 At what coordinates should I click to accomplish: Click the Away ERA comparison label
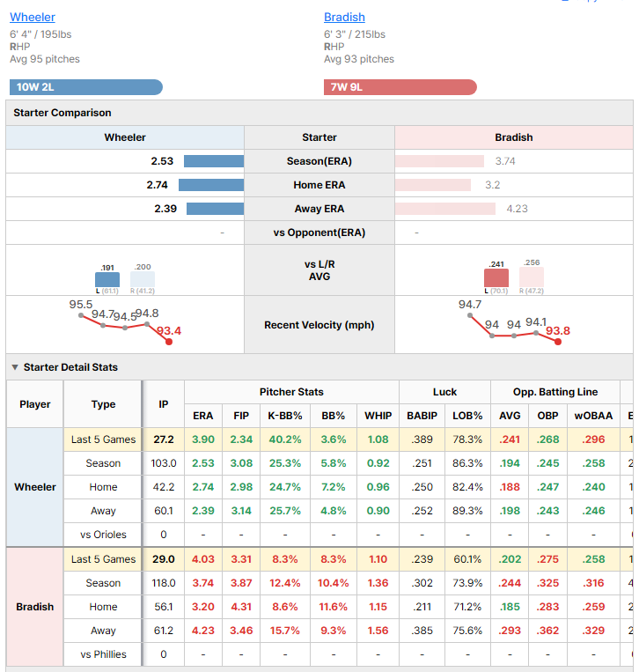[319, 209]
